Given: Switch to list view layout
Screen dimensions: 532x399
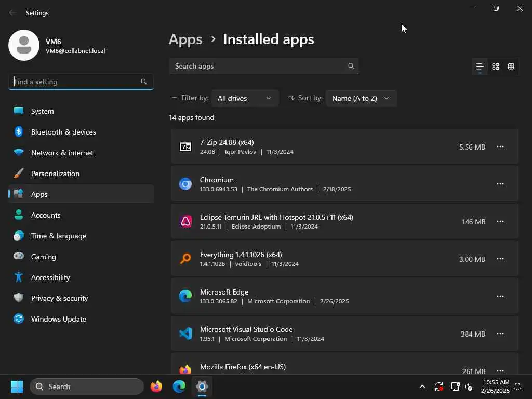Looking at the screenshot, I should click(480, 66).
